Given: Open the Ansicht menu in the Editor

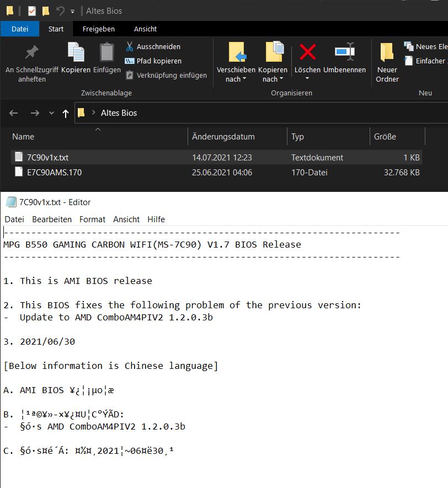Looking at the screenshot, I should coord(126,219).
